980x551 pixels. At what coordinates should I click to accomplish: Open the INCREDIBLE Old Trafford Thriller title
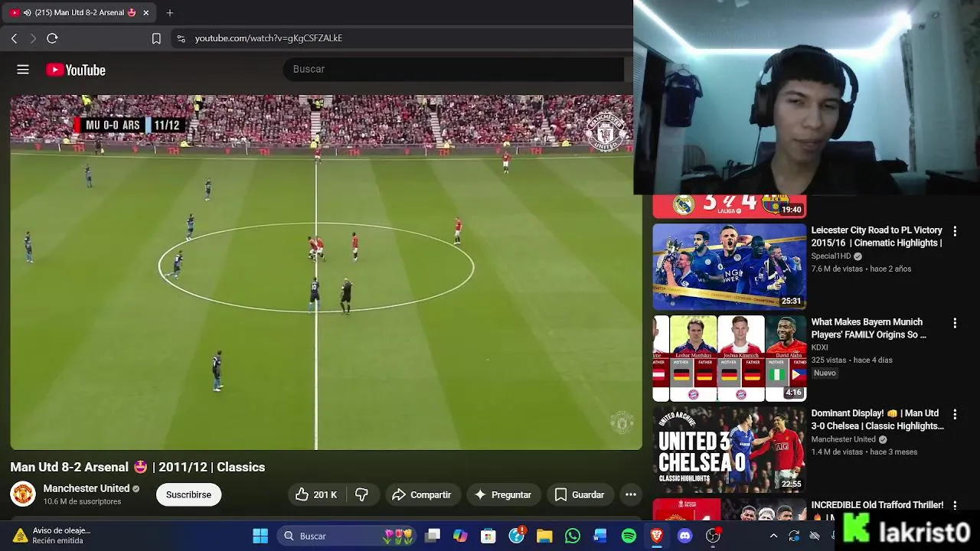coord(877,505)
